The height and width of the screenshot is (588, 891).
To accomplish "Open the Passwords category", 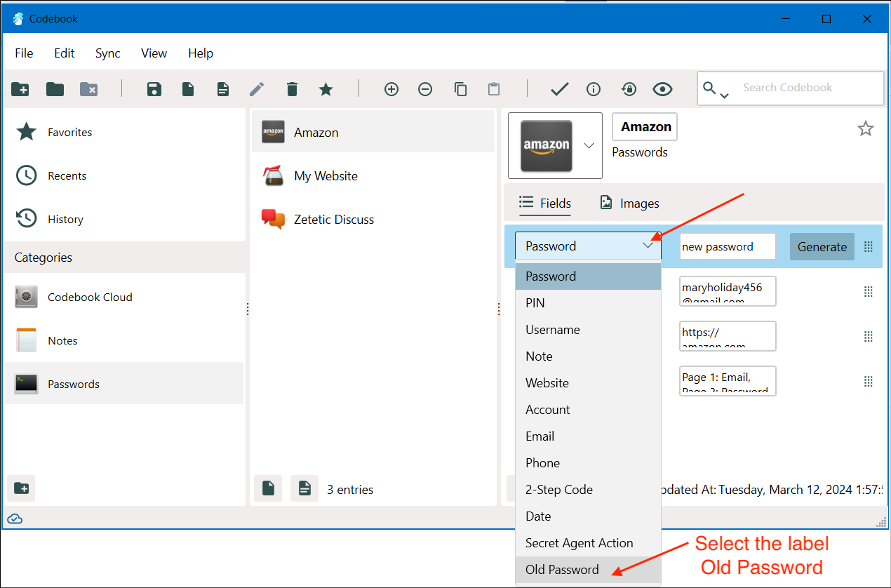I will click(125, 384).
